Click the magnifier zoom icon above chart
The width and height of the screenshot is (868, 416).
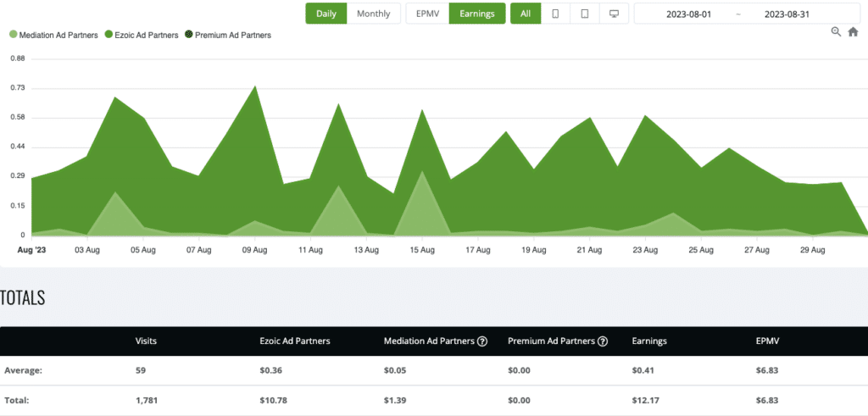tap(837, 32)
